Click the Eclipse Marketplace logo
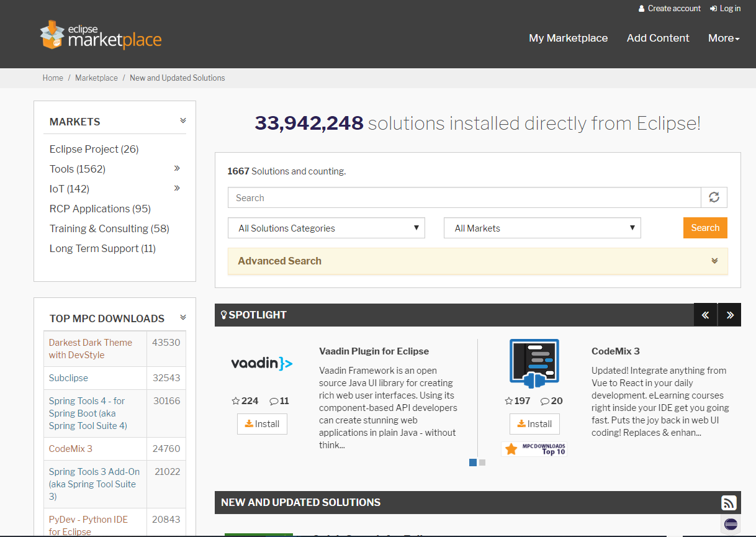The image size is (756, 537). [101, 35]
